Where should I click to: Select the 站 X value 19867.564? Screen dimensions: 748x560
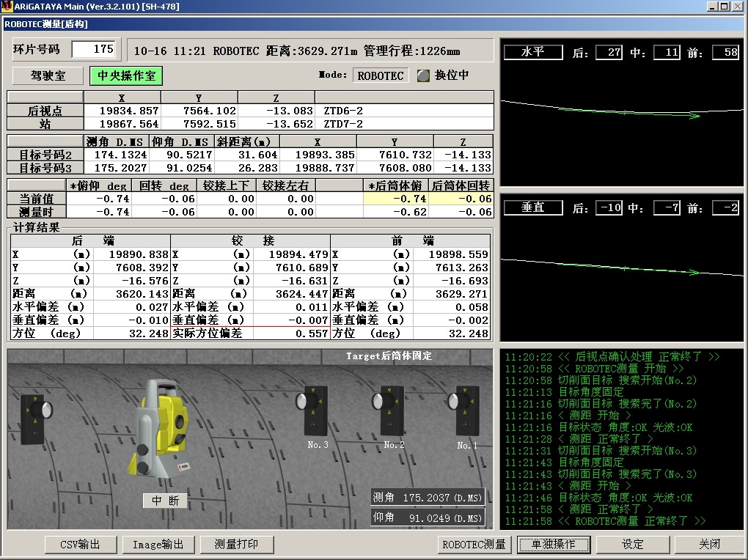pyautogui.click(x=122, y=124)
